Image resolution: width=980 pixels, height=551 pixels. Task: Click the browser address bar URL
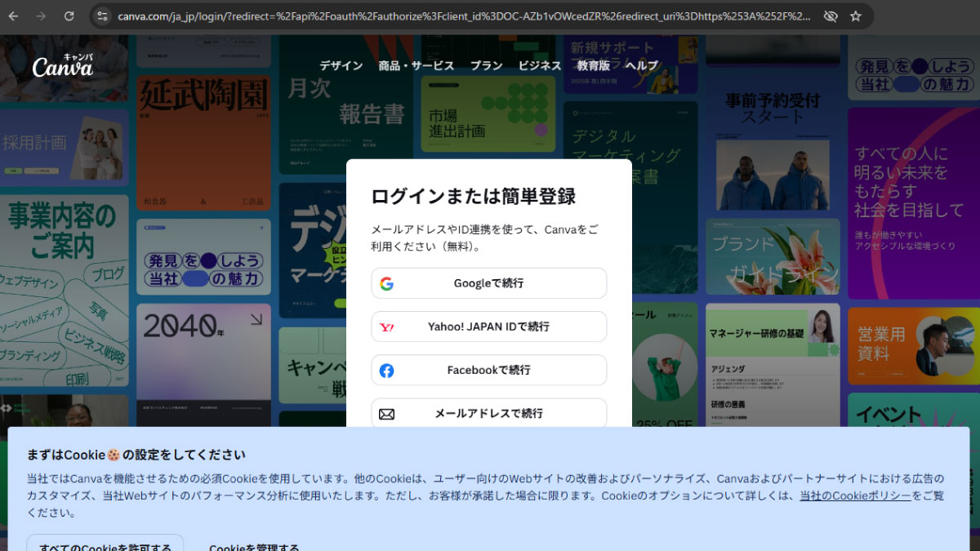point(464,16)
